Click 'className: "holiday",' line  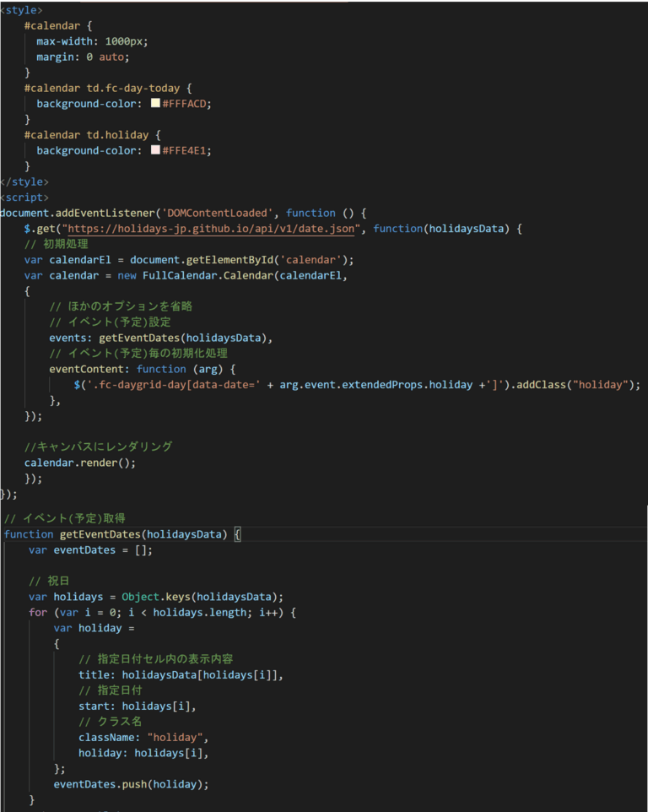pyautogui.click(x=143, y=737)
